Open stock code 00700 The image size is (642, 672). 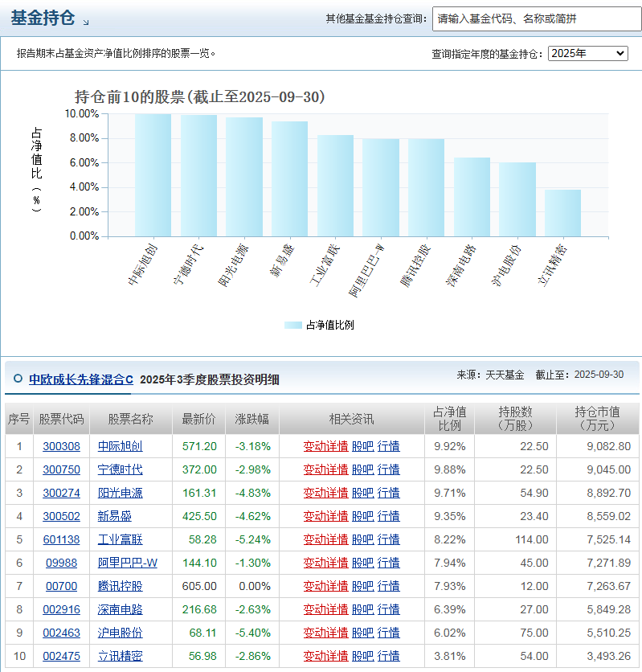coord(61,586)
